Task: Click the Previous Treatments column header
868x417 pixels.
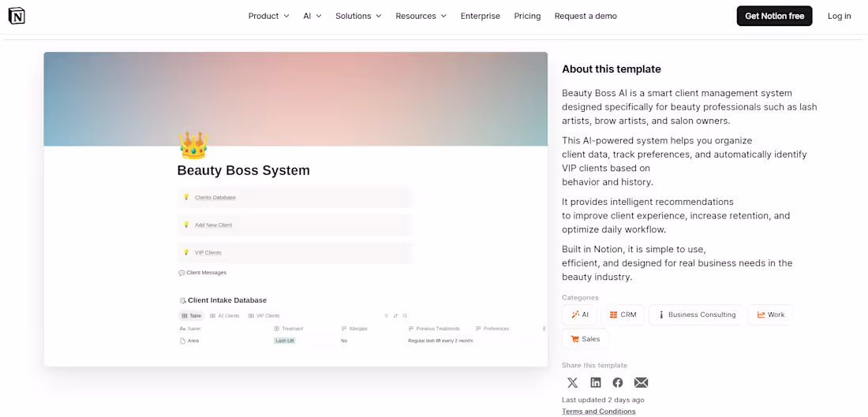Action: click(x=434, y=329)
